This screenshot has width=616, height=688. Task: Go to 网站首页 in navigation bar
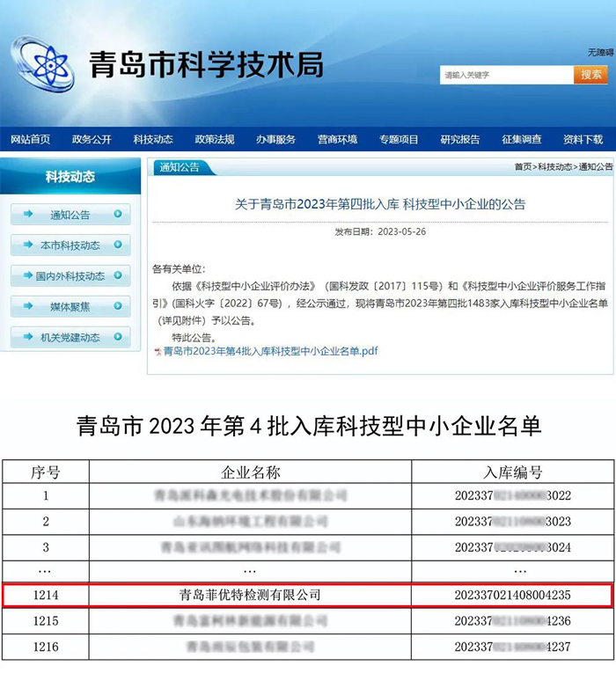[x=30, y=140]
